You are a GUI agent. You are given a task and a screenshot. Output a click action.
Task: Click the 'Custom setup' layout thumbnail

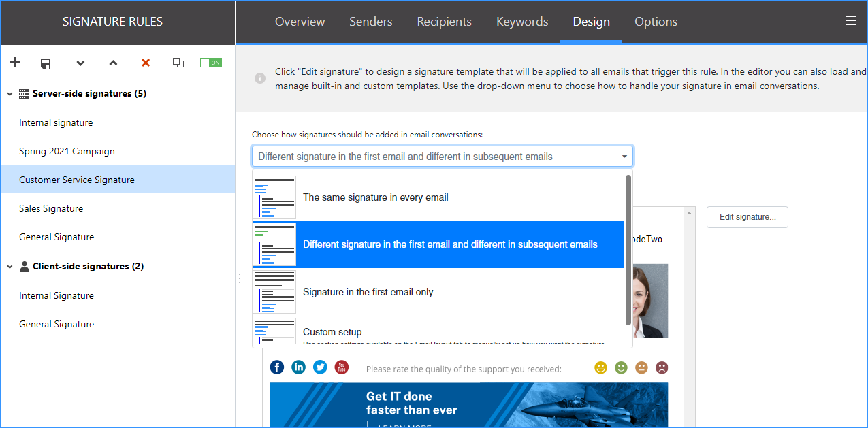click(x=274, y=332)
